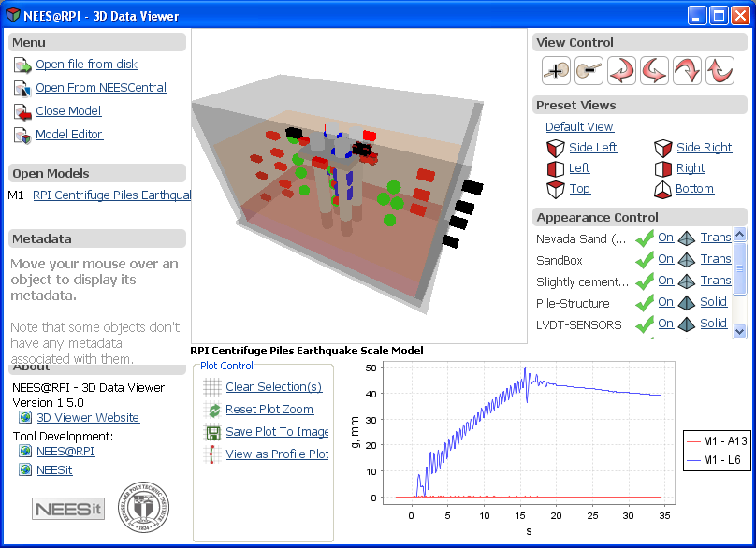Click the View as Profile Plot link

point(277,454)
